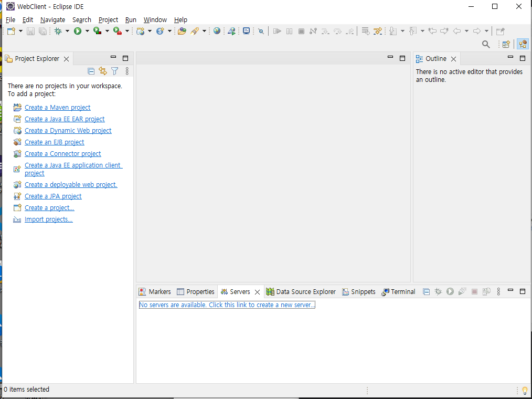Open the Web Browser globe icon
532x399 pixels.
[217, 31]
